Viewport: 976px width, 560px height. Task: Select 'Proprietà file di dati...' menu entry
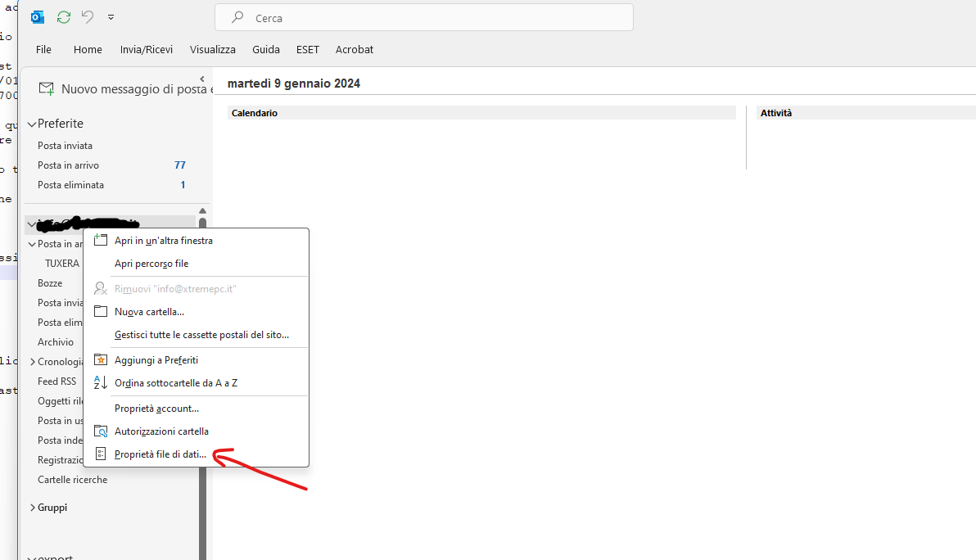(x=160, y=454)
